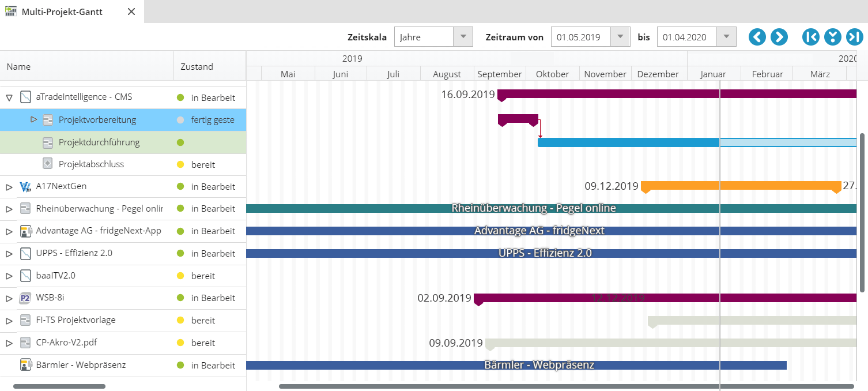Open the Zeitskala Jahre dropdown

tap(463, 37)
